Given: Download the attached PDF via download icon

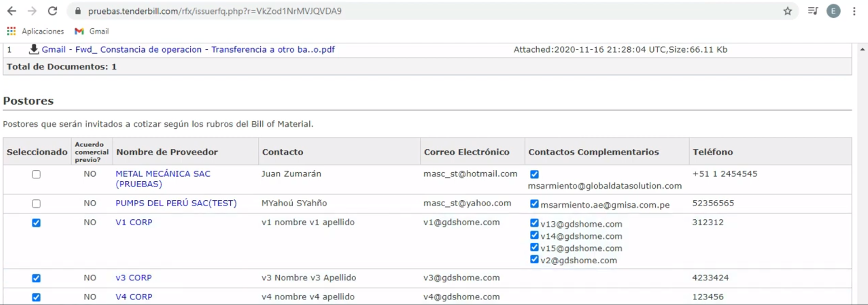Looking at the screenshot, I should (34, 49).
